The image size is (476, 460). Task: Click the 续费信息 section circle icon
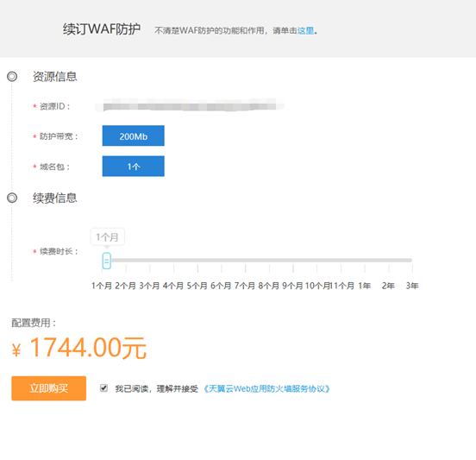[12, 198]
